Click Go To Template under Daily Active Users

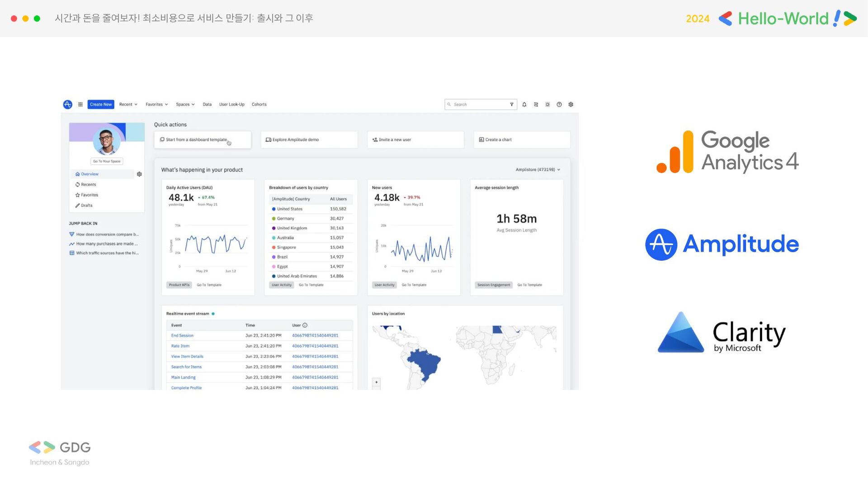pos(209,285)
